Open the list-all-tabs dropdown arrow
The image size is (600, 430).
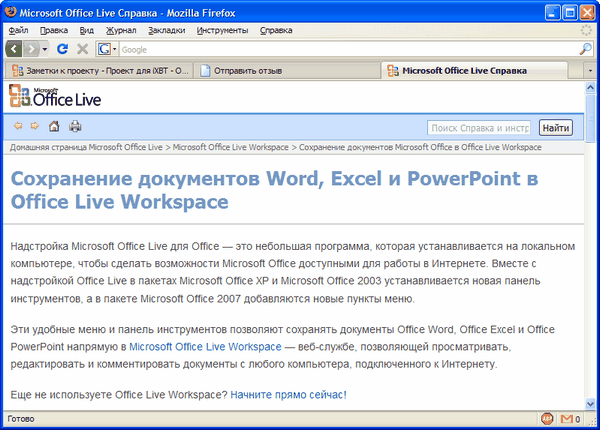click(590, 71)
